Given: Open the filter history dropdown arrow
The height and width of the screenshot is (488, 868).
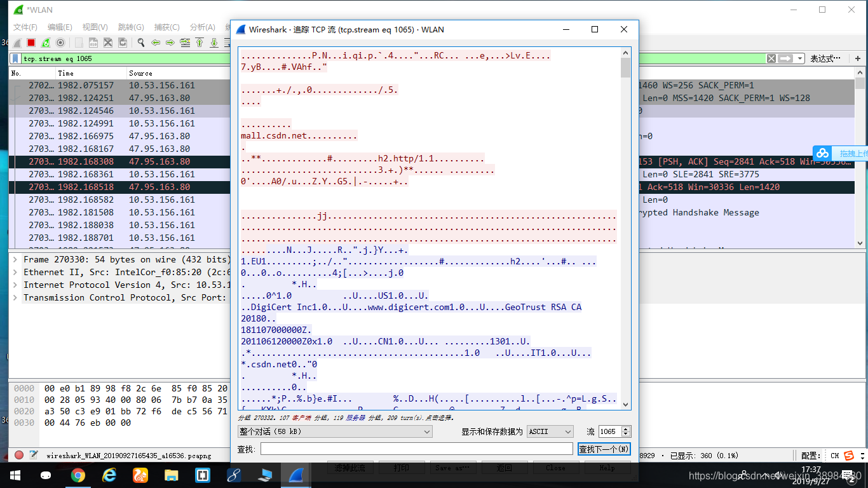Looking at the screenshot, I should (799, 58).
